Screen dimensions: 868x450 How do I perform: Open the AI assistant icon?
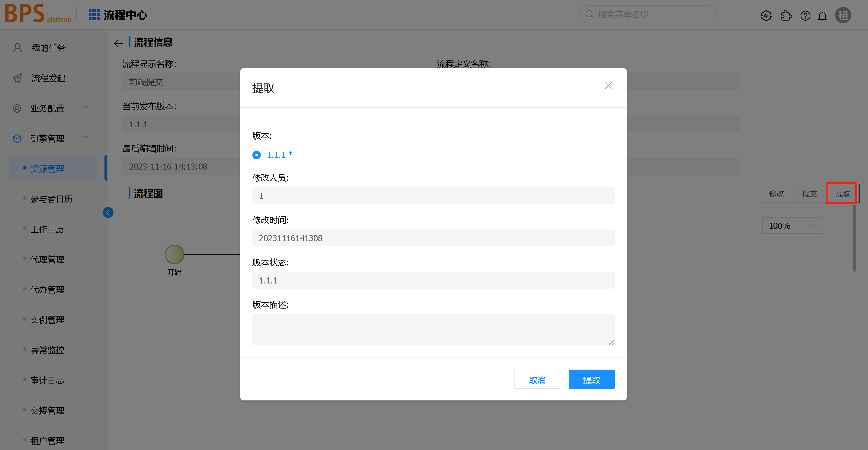[766, 15]
